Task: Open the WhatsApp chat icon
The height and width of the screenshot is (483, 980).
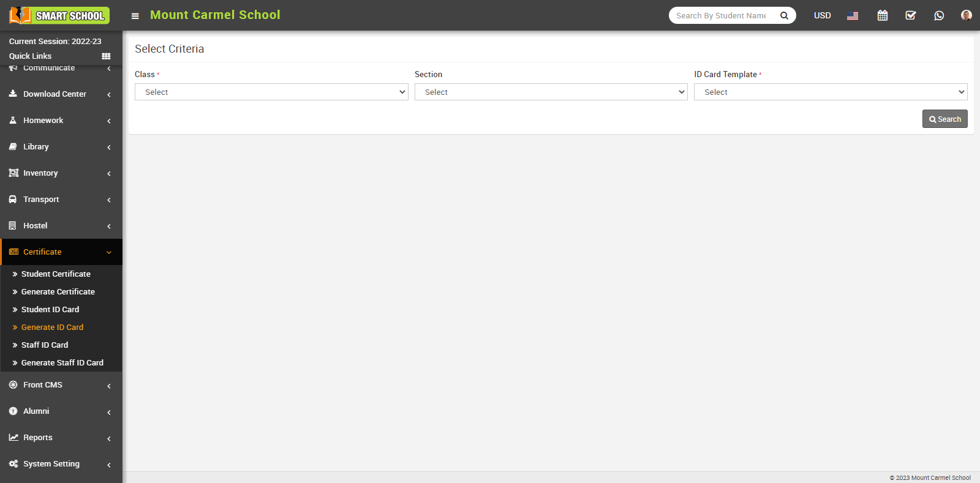Action: point(938,15)
